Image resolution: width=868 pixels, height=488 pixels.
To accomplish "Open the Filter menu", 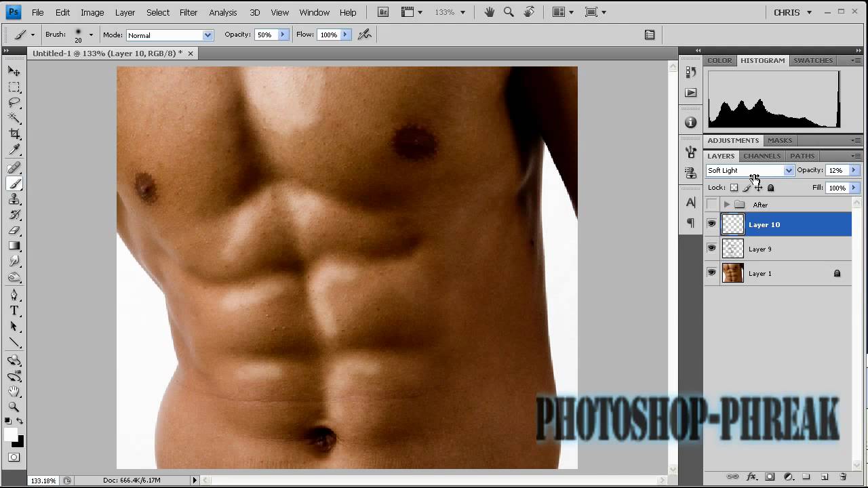I will coord(189,12).
